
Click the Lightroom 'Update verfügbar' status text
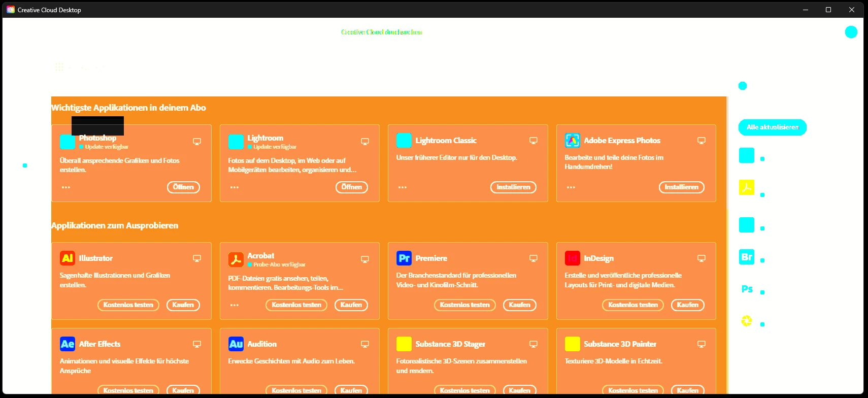pyautogui.click(x=275, y=147)
